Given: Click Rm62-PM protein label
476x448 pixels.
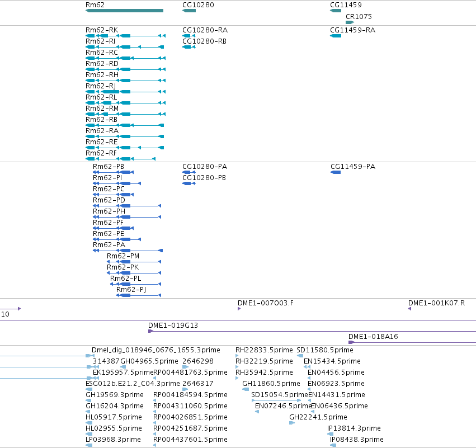Looking at the screenshot, I should 123,256.
